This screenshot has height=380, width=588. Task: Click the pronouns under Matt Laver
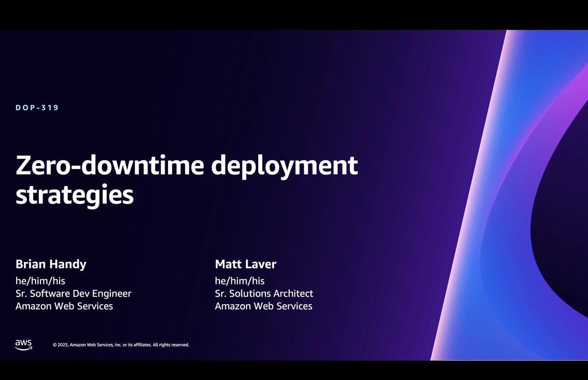coord(240,281)
